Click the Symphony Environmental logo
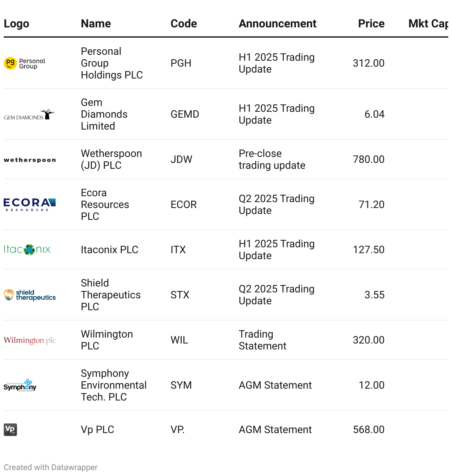The width and height of the screenshot is (452, 476). (x=20, y=385)
